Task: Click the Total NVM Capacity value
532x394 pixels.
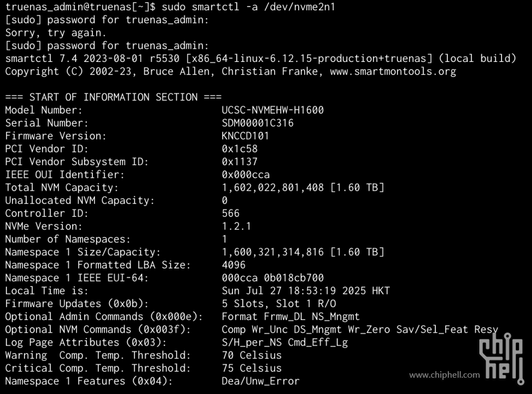Action: coord(303,187)
